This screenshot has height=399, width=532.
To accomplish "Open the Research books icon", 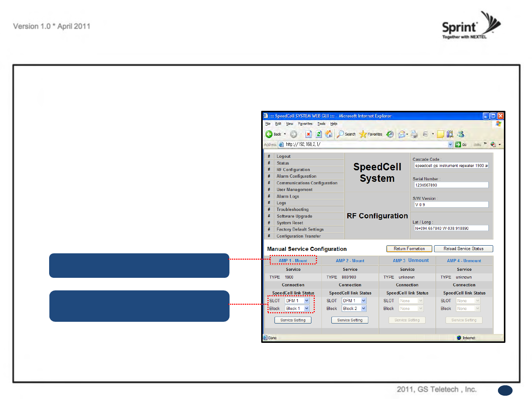I will 450,134.
